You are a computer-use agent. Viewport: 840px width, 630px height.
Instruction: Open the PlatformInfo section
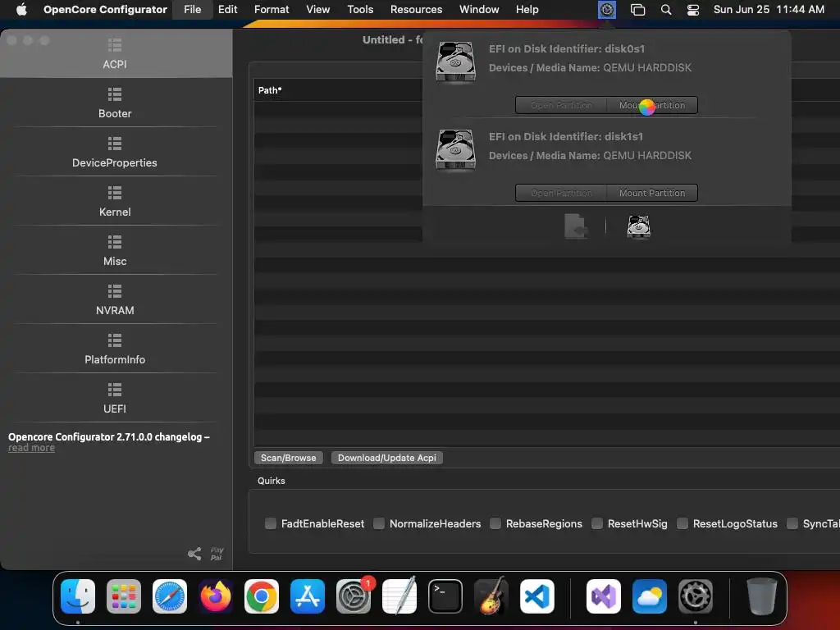[x=115, y=349]
